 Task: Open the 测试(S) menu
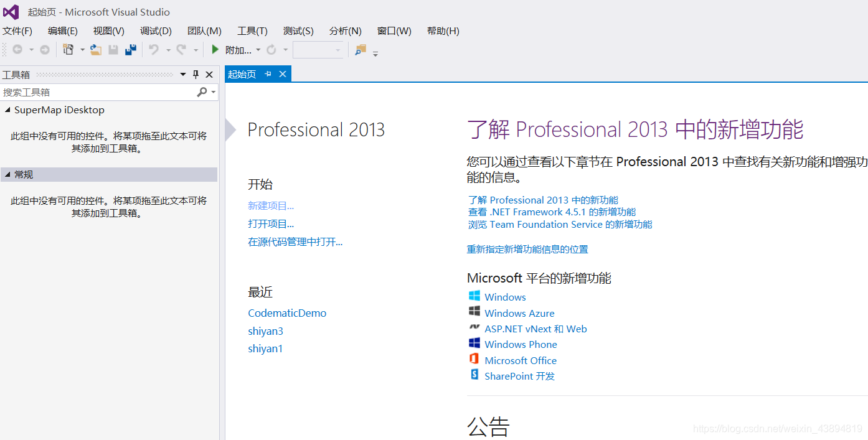298,31
